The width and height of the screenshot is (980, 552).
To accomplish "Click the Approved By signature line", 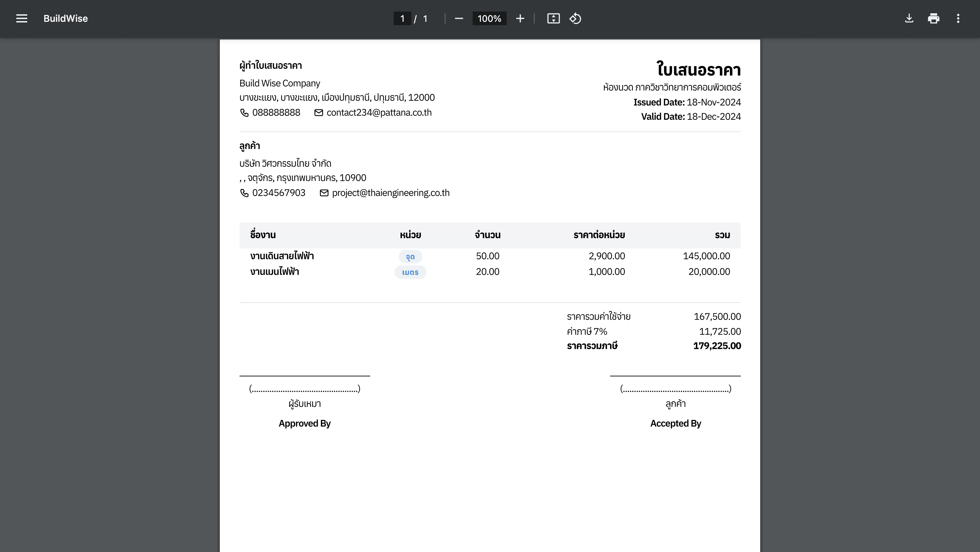I will pos(304,376).
